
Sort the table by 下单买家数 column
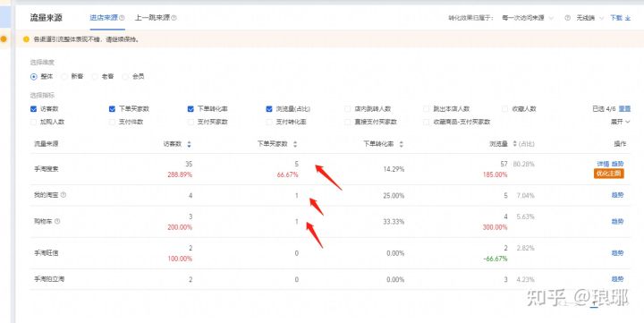[295, 144]
